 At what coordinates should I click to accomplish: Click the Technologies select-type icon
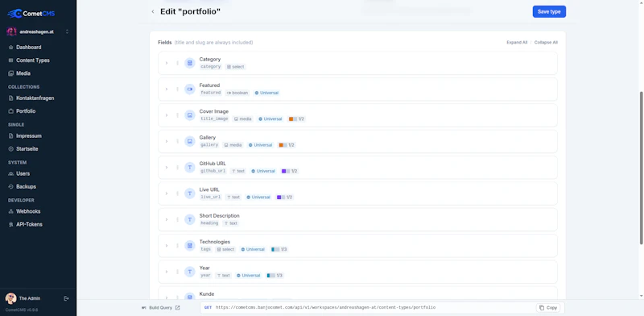tap(190, 246)
